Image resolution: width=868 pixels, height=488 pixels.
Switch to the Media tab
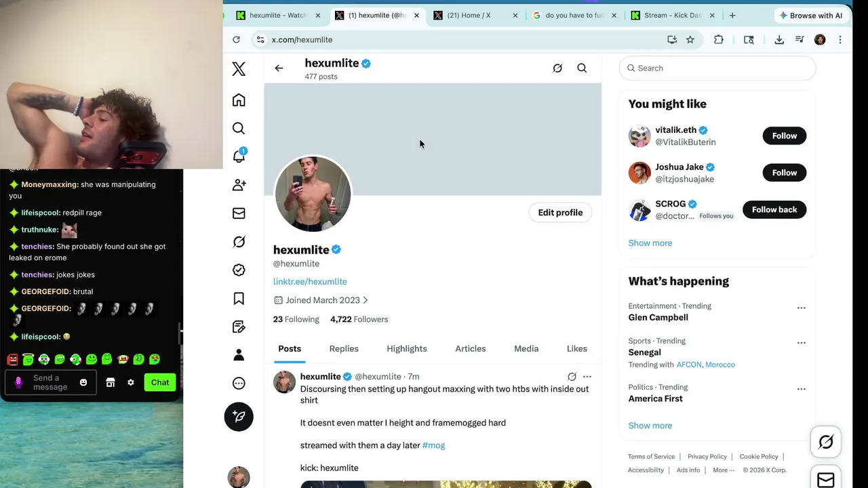526,348
